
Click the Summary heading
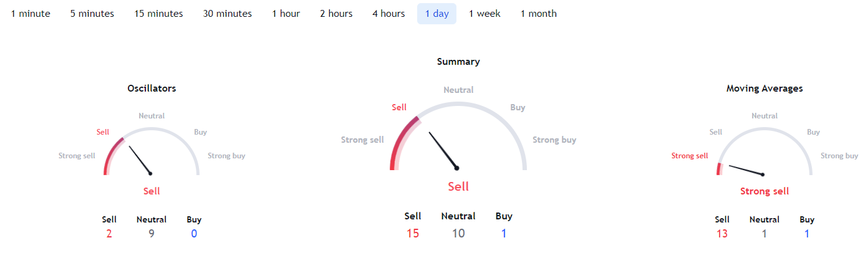[x=458, y=62]
